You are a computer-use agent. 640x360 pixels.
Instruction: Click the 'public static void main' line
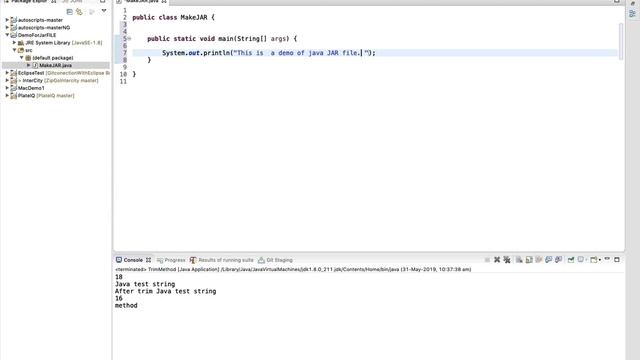[x=222, y=39]
